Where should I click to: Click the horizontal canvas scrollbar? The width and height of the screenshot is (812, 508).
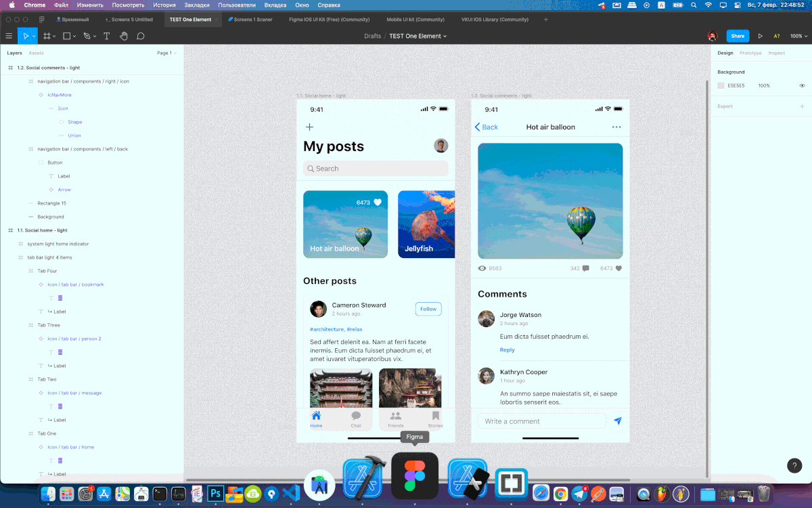coord(408,480)
